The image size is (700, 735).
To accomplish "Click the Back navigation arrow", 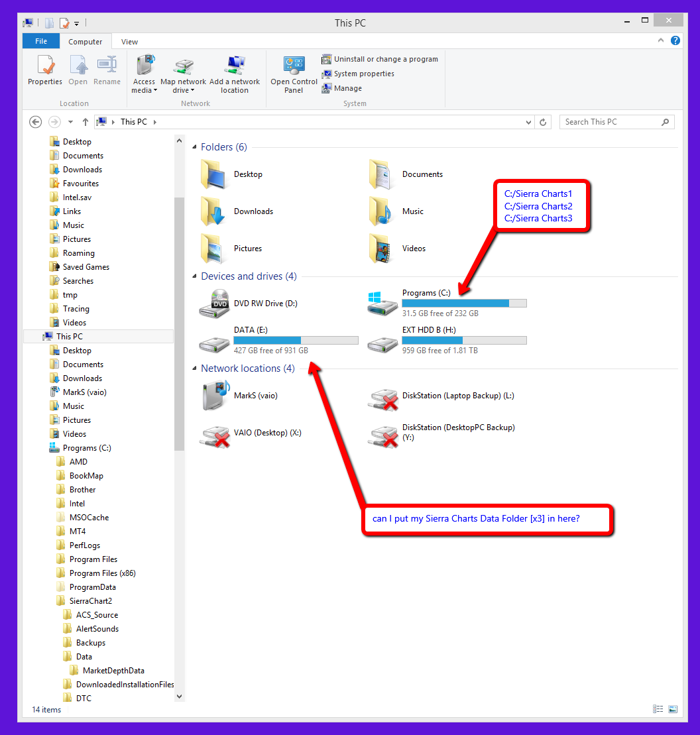I will (x=36, y=122).
